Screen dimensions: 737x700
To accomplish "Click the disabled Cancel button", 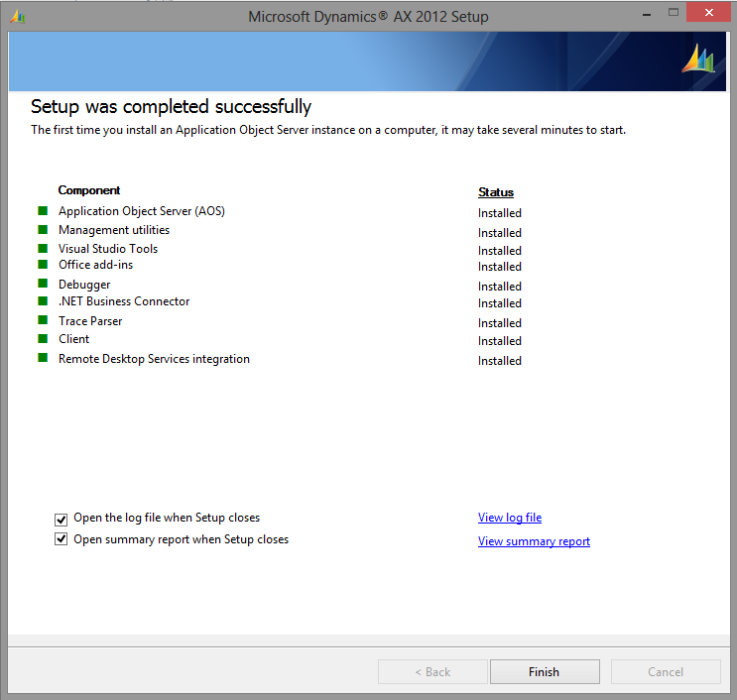I will (x=666, y=672).
